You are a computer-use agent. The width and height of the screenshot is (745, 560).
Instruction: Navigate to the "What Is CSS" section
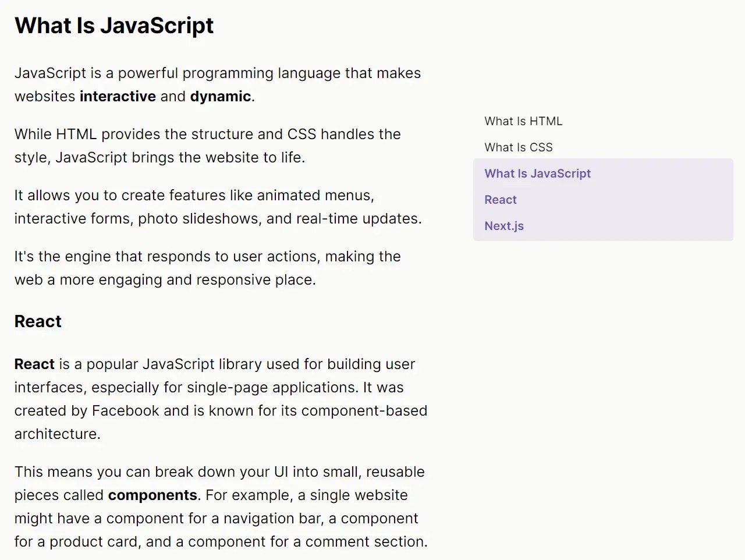pyautogui.click(x=518, y=147)
